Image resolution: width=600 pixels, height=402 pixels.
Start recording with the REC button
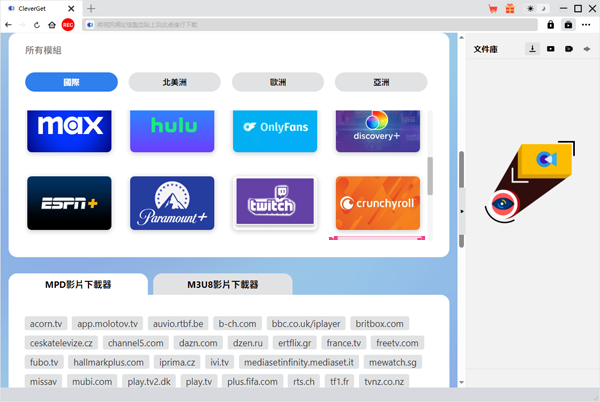(x=68, y=25)
